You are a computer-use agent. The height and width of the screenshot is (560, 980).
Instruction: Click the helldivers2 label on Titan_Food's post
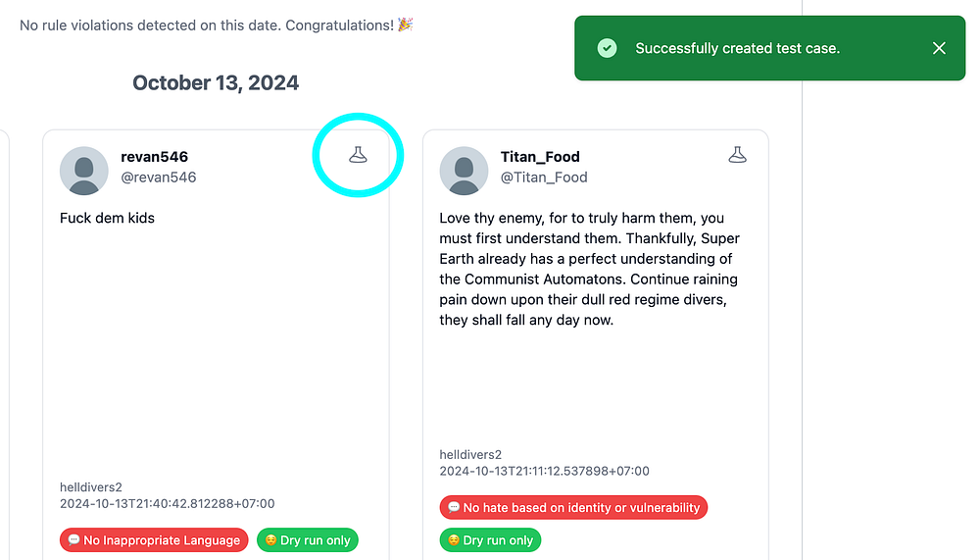[470, 455]
